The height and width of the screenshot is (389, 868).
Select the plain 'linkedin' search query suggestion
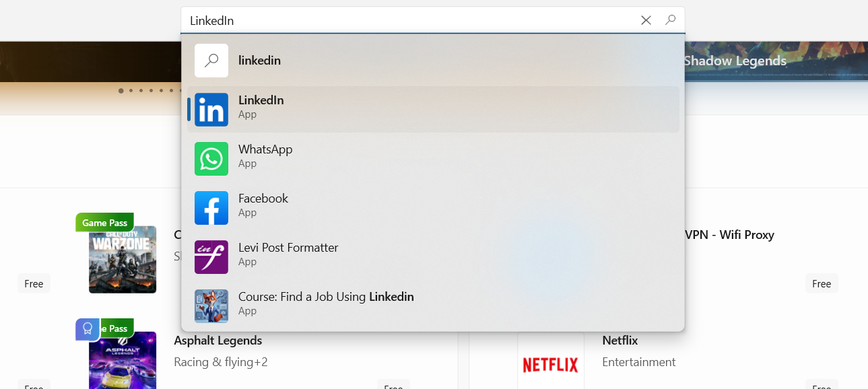pyautogui.click(x=259, y=61)
